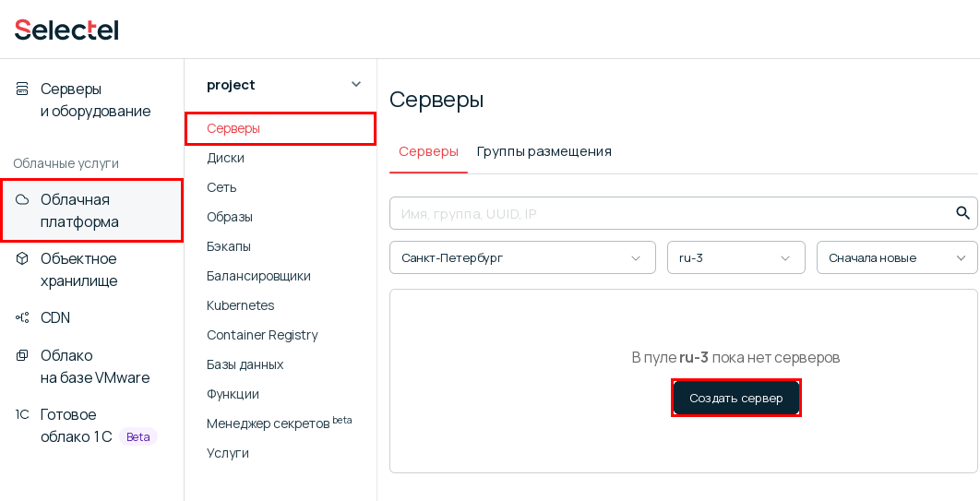Image resolution: width=980 pixels, height=501 pixels.
Task: Click the Облачные услуги label
Action: click(66, 163)
